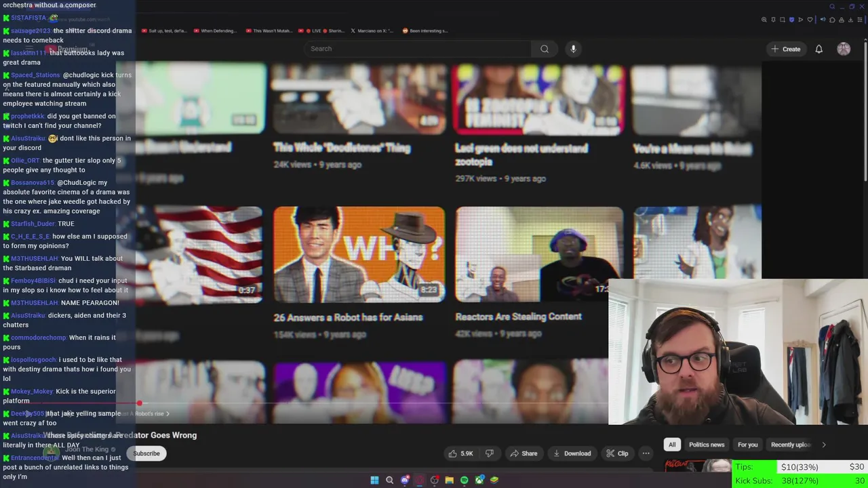The width and height of the screenshot is (868, 488).
Task: Click the Create button on YouTube
Action: (785, 49)
